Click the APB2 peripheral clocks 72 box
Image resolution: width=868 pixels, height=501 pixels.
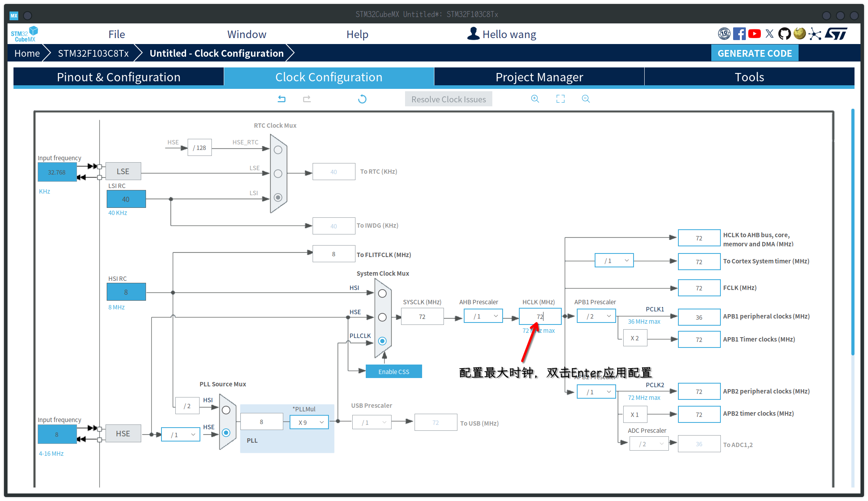click(x=699, y=392)
